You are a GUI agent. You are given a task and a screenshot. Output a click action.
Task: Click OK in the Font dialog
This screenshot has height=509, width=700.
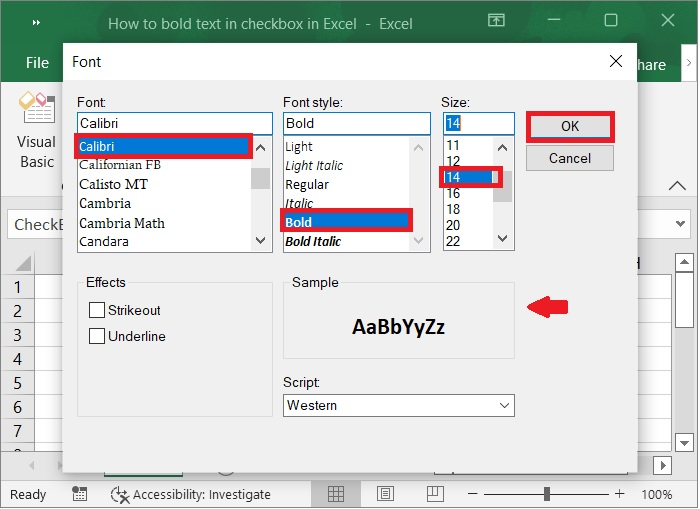[x=569, y=126]
